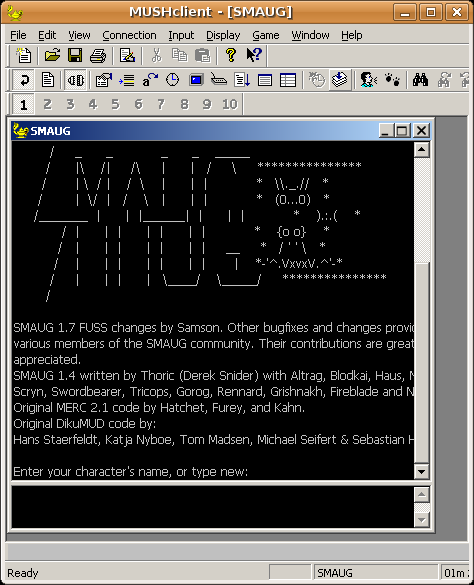The width and height of the screenshot is (474, 585).
Task: Toggle the pressed freeze output button
Action: tap(75, 79)
